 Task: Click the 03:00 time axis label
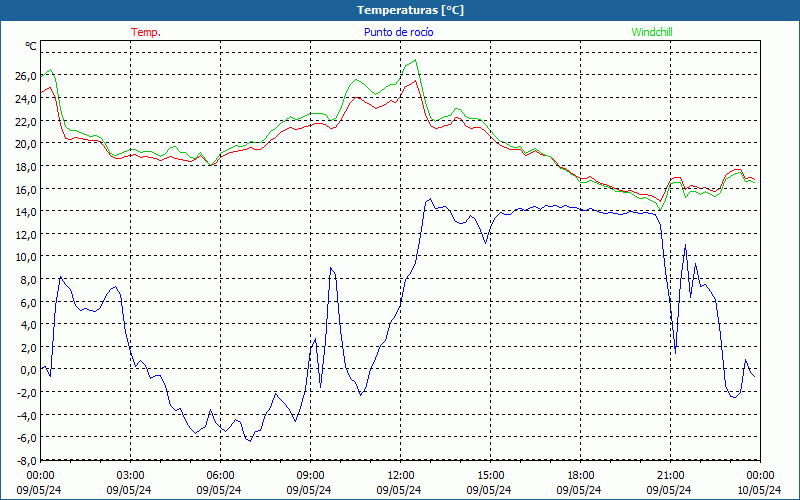[x=131, y=476]
